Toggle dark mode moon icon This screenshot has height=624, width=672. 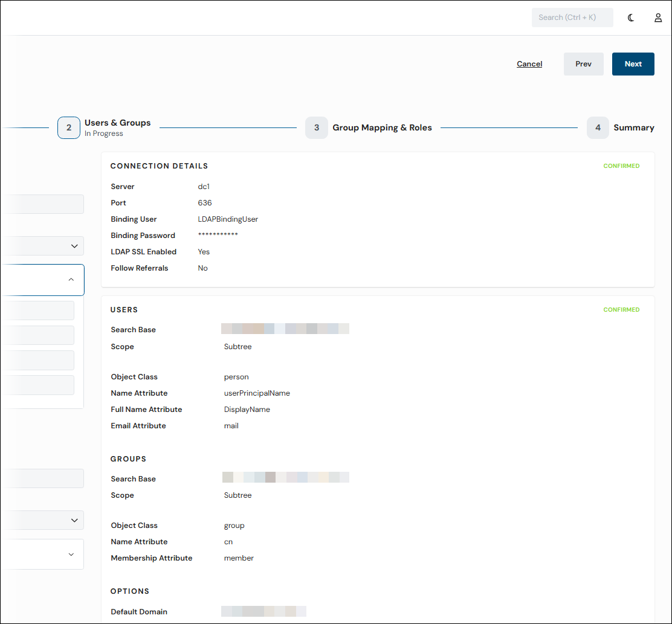(630, 18)
